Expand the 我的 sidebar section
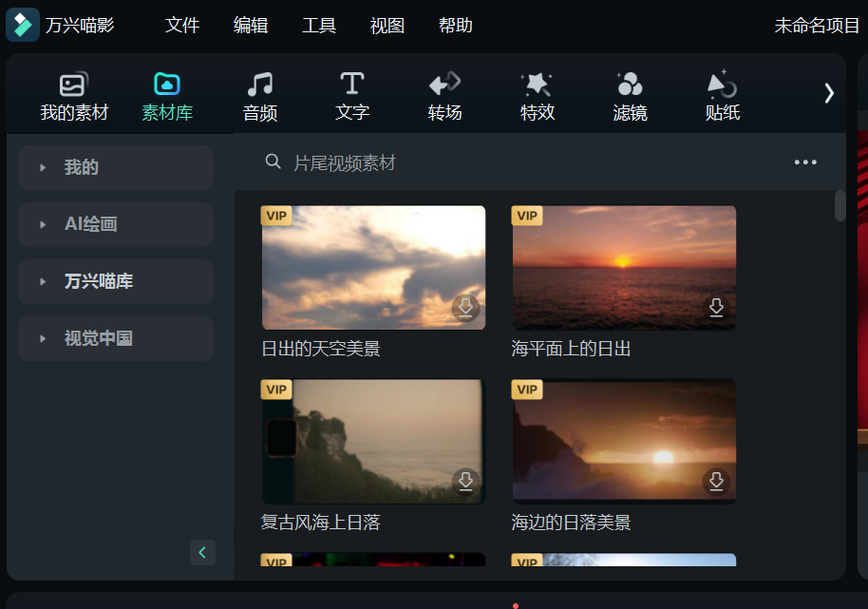The width and height of the screenshot is (868, 609). click(x=115, y=167)
